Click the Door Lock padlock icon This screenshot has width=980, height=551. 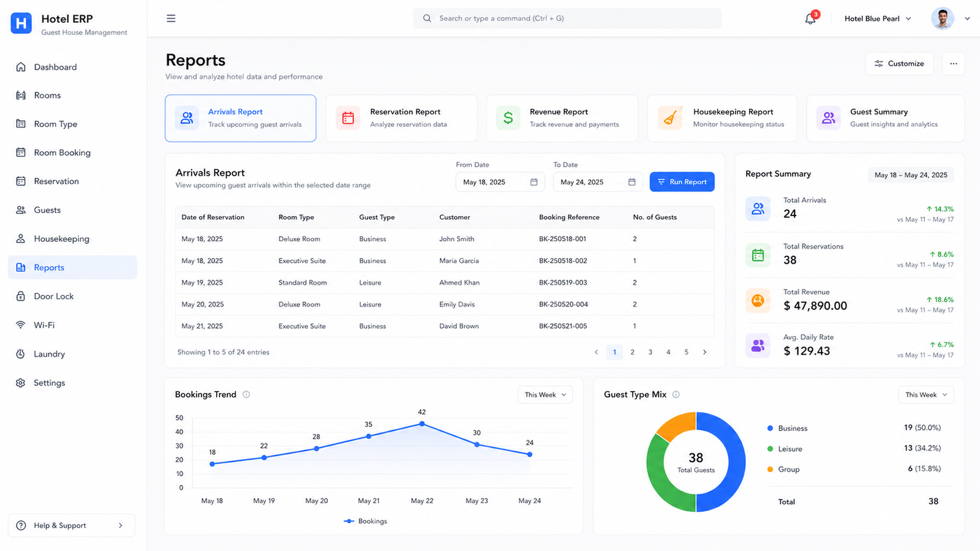coord(21,296)
